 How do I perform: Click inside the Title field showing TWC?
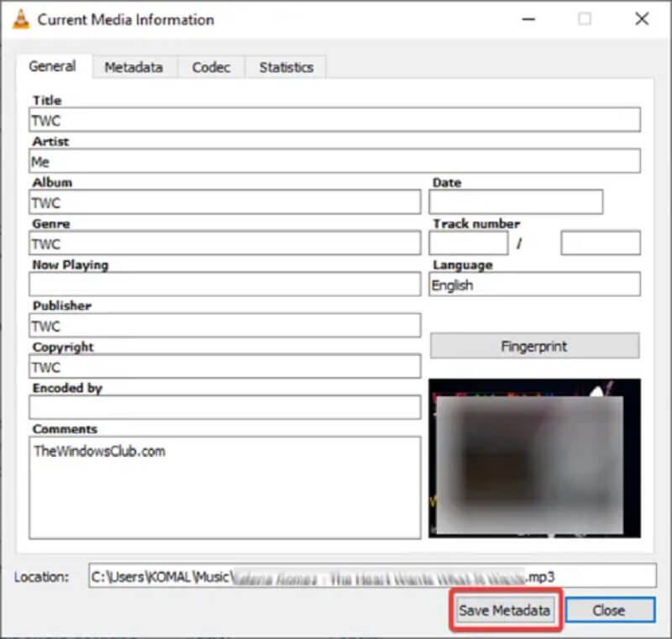click(x=333, y=119)
